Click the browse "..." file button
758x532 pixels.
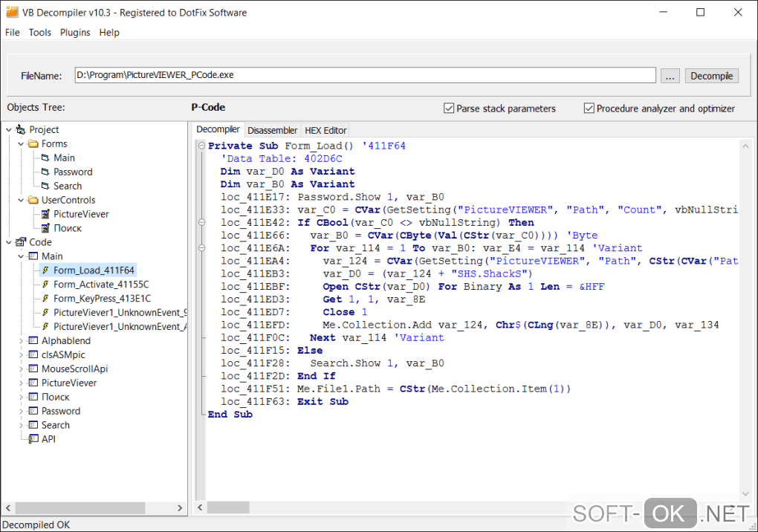[670, 76]
